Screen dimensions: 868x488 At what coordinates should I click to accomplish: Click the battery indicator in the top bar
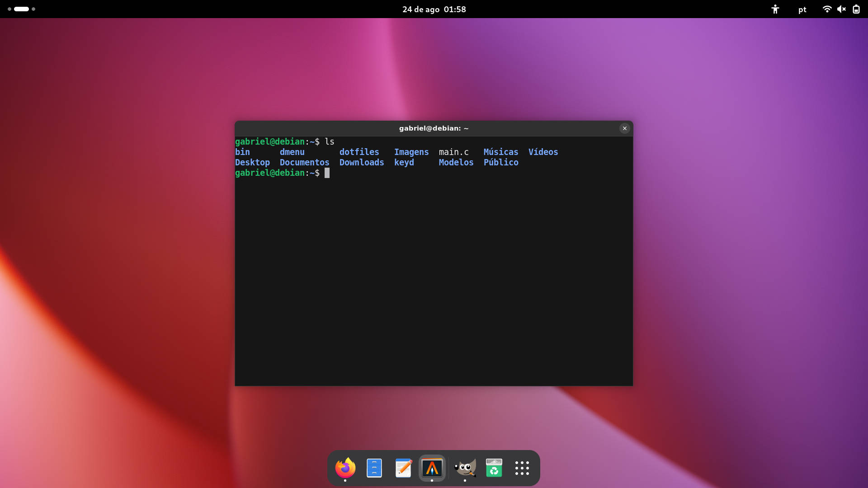click(x=856, y=9)
